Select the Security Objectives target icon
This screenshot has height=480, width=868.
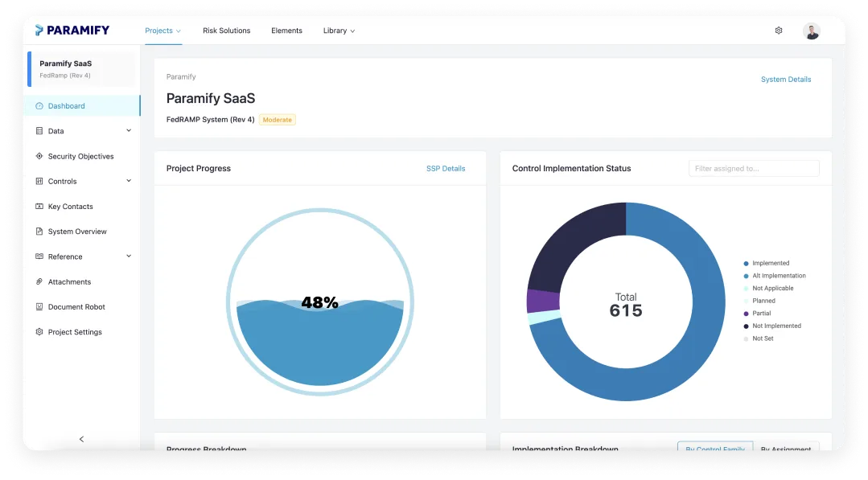tap(39, 156)
